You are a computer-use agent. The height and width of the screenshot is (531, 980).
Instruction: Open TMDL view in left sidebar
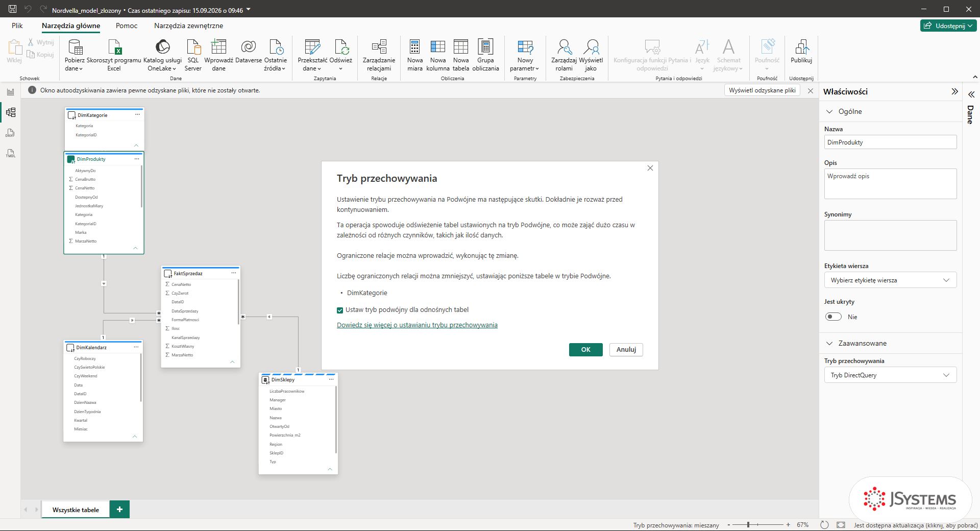(x=11, y=154)
